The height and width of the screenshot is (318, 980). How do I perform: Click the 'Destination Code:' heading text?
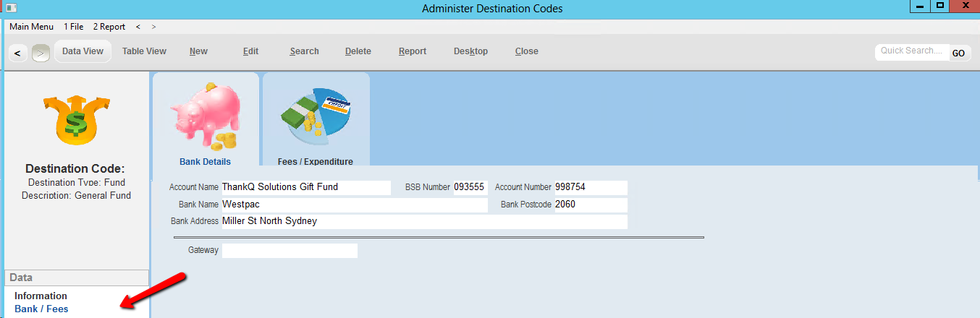[75, 168]
